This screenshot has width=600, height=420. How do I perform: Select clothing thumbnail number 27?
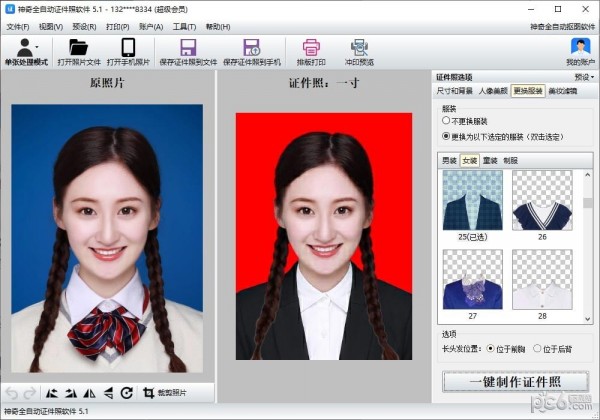pyautogui.click(x=472, y=280)
